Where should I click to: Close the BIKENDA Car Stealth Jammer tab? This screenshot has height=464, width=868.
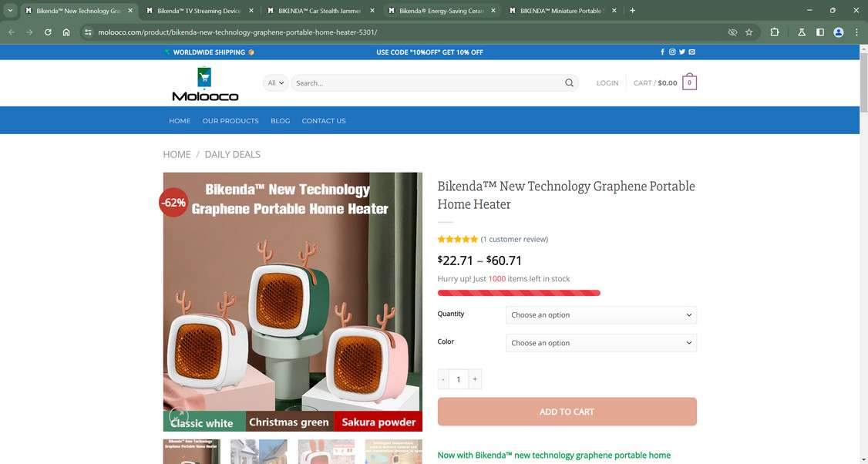pyautogui.click(x=372, y=11)
